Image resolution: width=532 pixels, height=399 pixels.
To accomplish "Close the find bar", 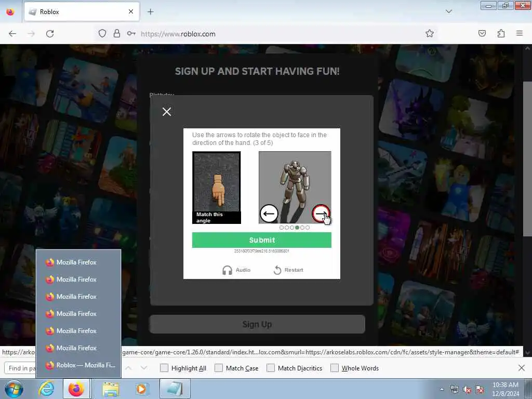I will point(522,368).
